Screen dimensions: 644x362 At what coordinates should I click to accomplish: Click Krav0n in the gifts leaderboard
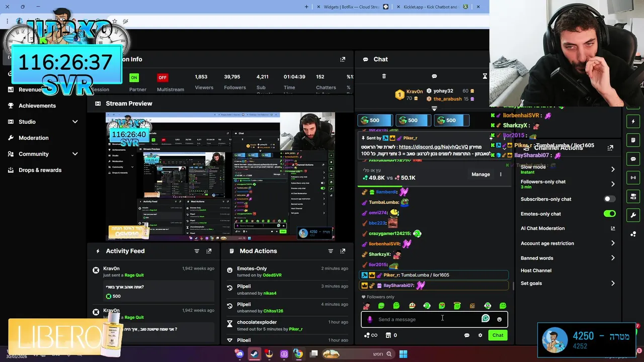(x=415, y=92)
